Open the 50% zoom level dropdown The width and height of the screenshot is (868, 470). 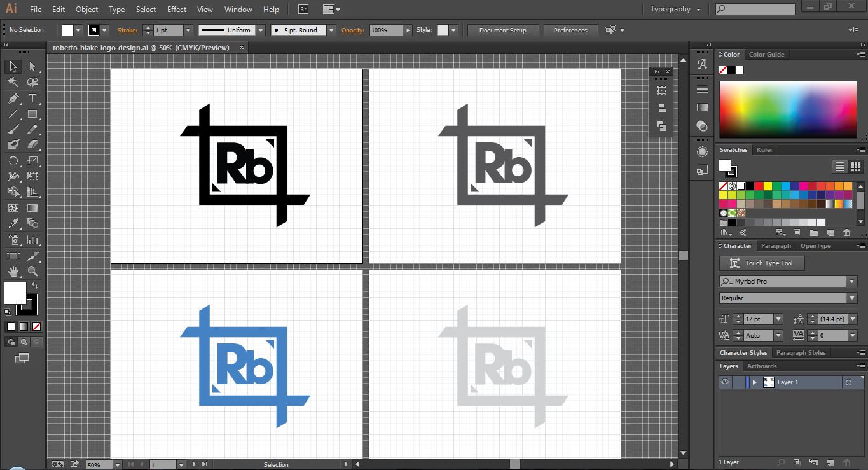click(x=116, y=464)
